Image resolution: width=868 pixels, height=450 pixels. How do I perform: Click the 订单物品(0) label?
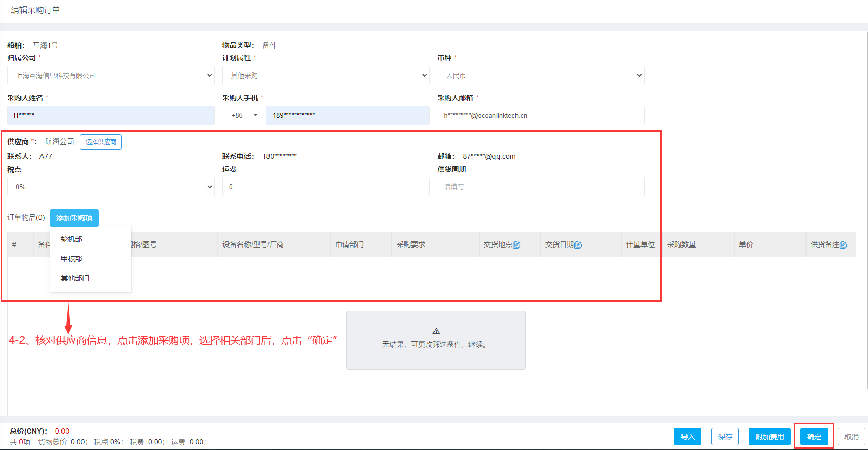(x=26, y=217)
